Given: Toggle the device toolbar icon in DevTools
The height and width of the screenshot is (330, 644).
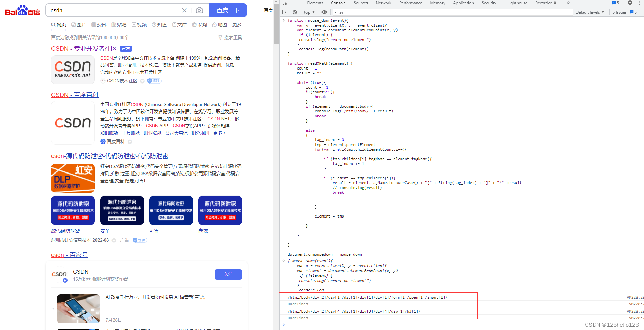Looking at the screenshot, I should coord(294,3).
